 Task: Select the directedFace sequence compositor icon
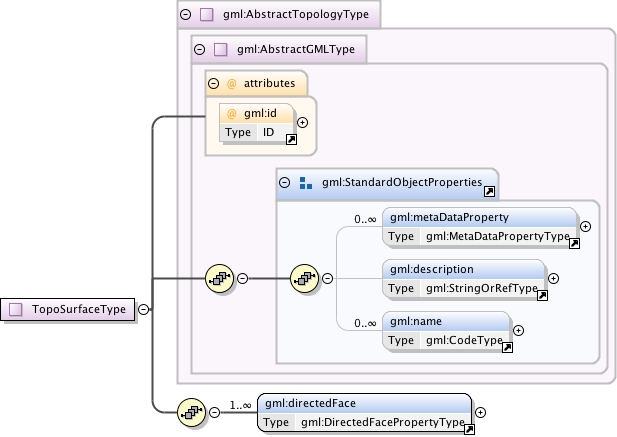[191, 412]
